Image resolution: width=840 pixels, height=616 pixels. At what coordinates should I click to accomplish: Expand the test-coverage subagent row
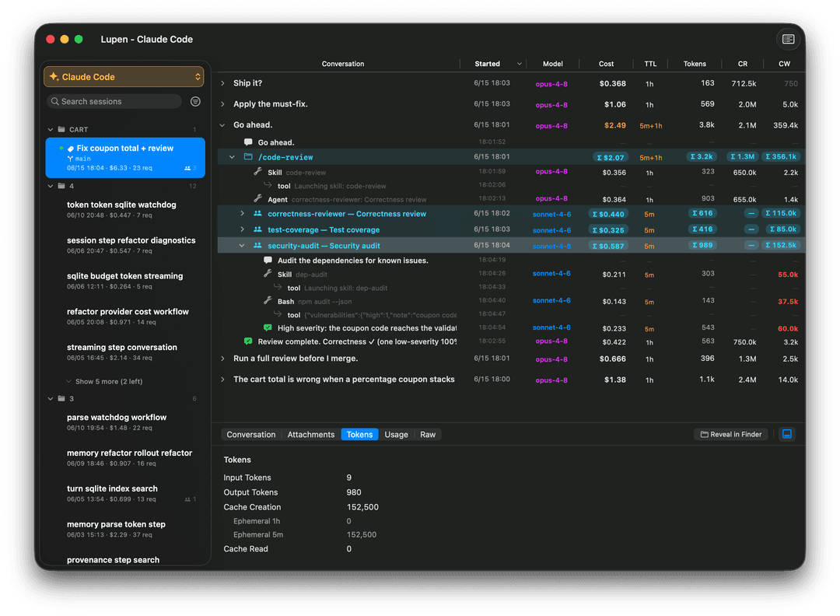(x=242, y=229)
